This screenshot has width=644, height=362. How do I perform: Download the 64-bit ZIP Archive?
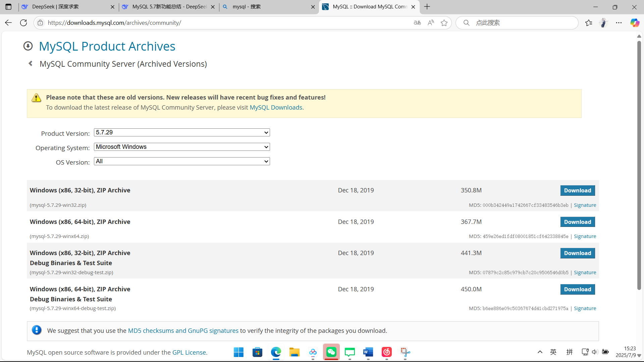click(x=577, y=222)
